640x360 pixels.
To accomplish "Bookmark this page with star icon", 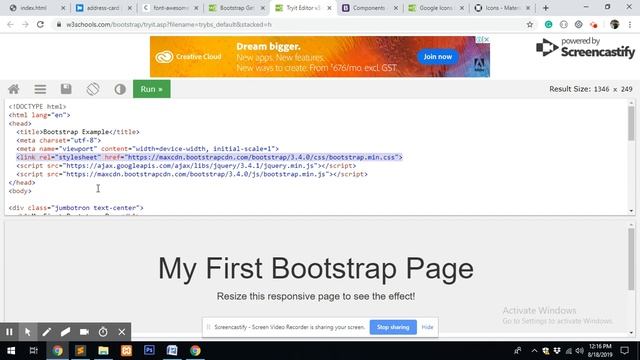I will (530, 24).
